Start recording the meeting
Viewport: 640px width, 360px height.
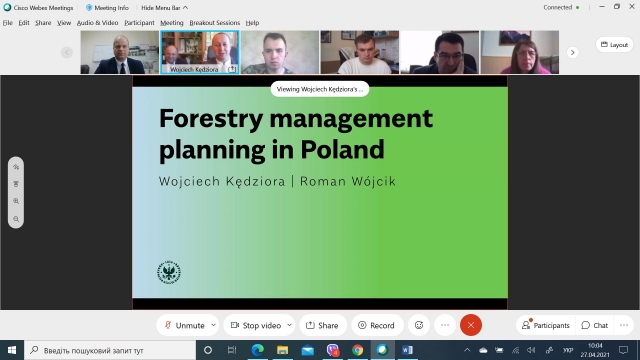pyautogui.click(x=377, y=325)
